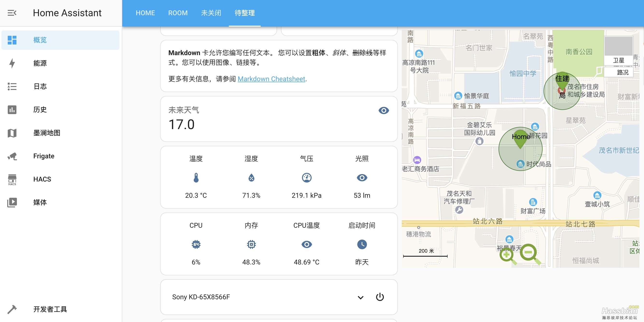The width and height of the screenshot is (644, 322).
Task: Click the 17.0 forecast value
Action: 181,124
